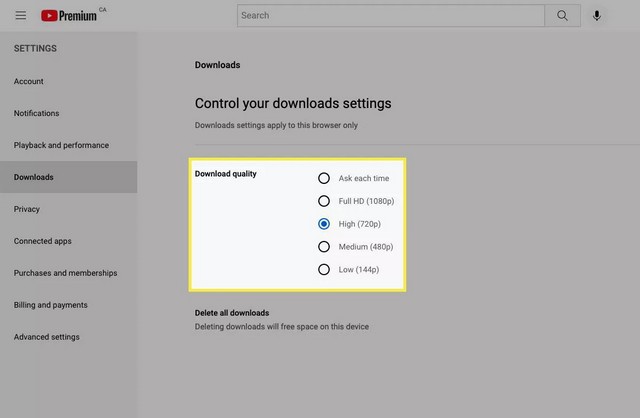Set quality to Low (144p)

tap(324, 270)
